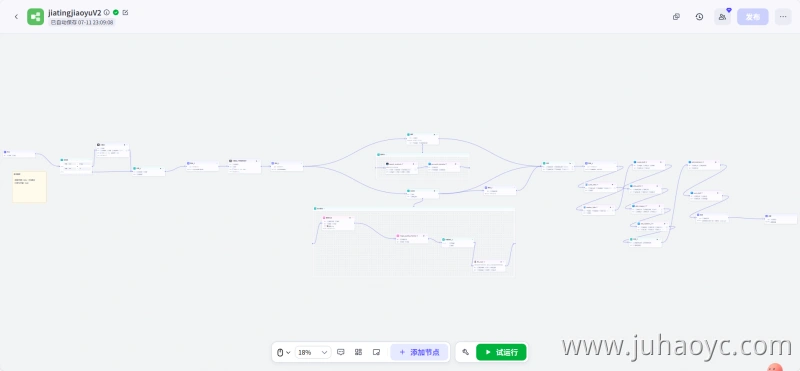Toggle the minimap icon in toolbar
Viewport: 800px width, 371px height.
point(377,352)
